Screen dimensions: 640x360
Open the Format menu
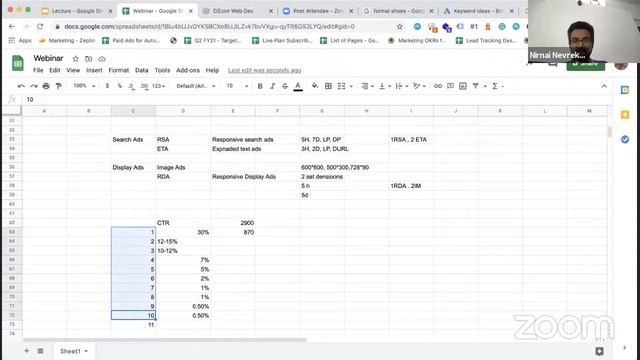119,70
